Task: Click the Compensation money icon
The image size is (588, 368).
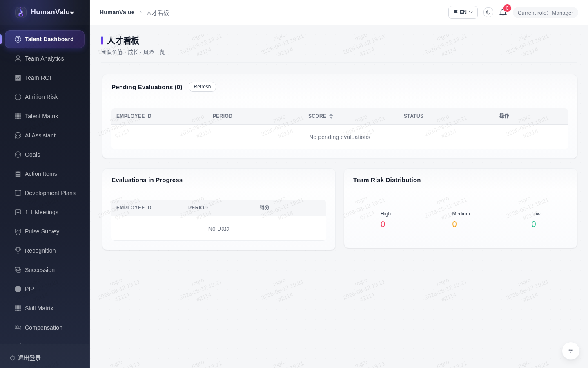Action: coord(18,328)
